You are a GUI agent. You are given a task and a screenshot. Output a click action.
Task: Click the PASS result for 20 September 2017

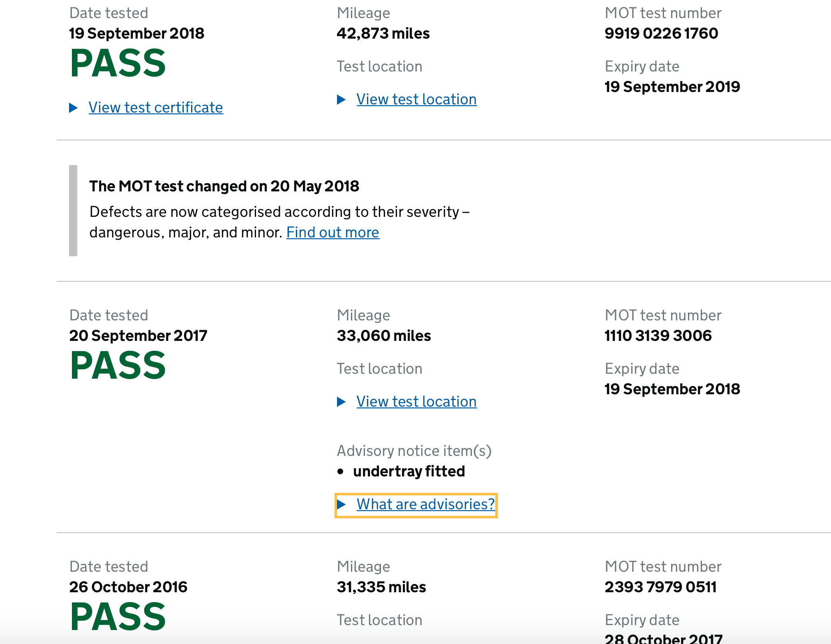[118, 366]
